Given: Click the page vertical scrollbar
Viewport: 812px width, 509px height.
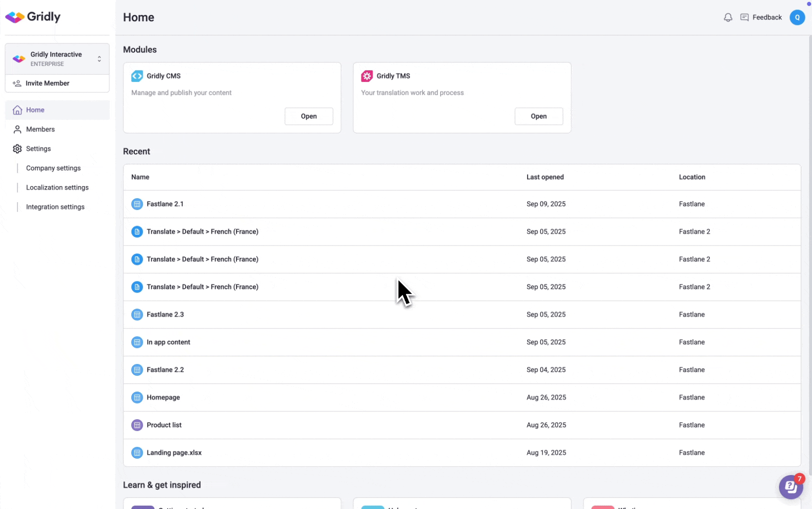Looking at the screenshot, I should (810, 254).
